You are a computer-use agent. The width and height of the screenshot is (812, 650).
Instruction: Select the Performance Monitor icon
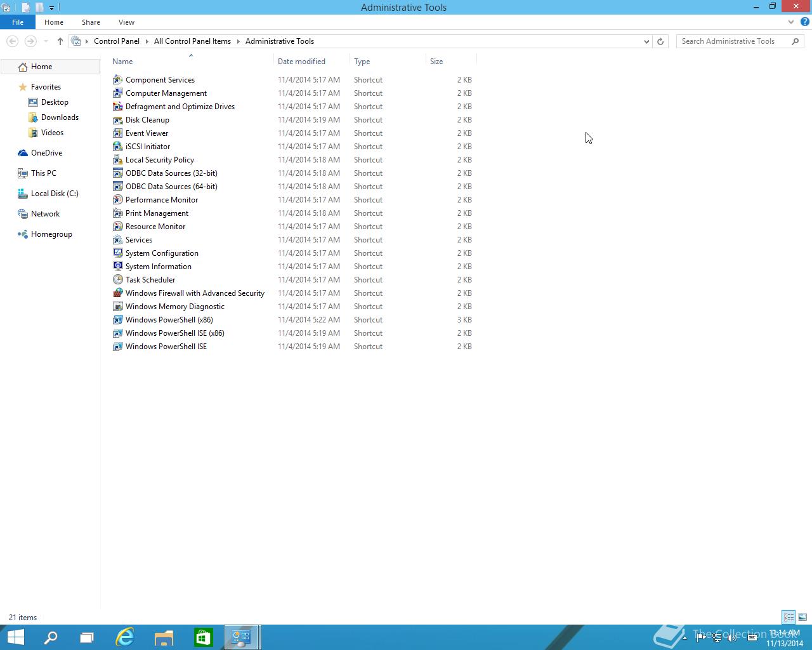(117, 200)
